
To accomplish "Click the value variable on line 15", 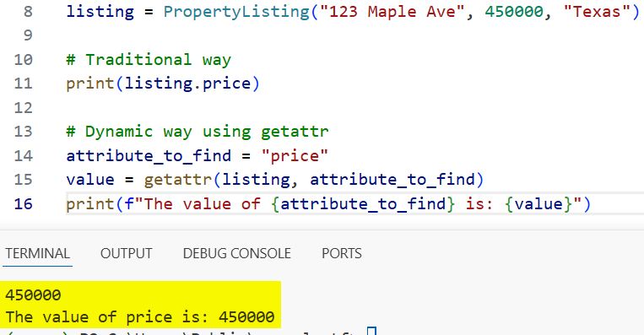I will click(x=90, y=181).
